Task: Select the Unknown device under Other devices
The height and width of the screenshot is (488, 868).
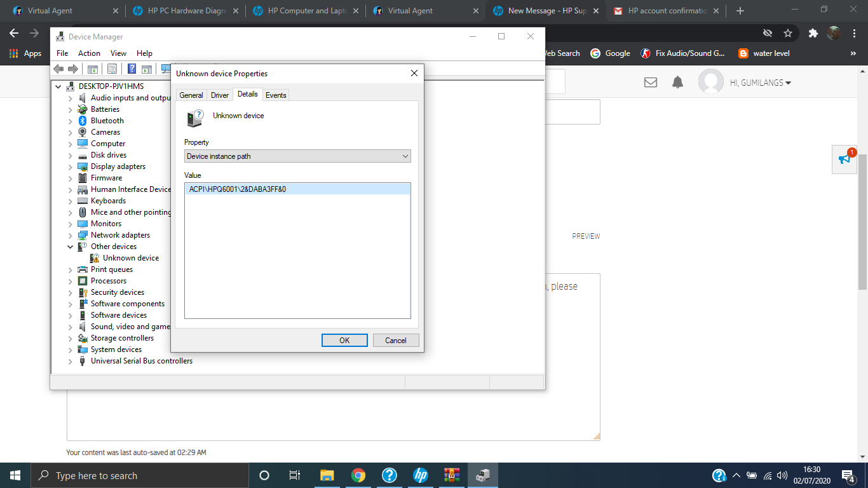Action: coord(130,257)
